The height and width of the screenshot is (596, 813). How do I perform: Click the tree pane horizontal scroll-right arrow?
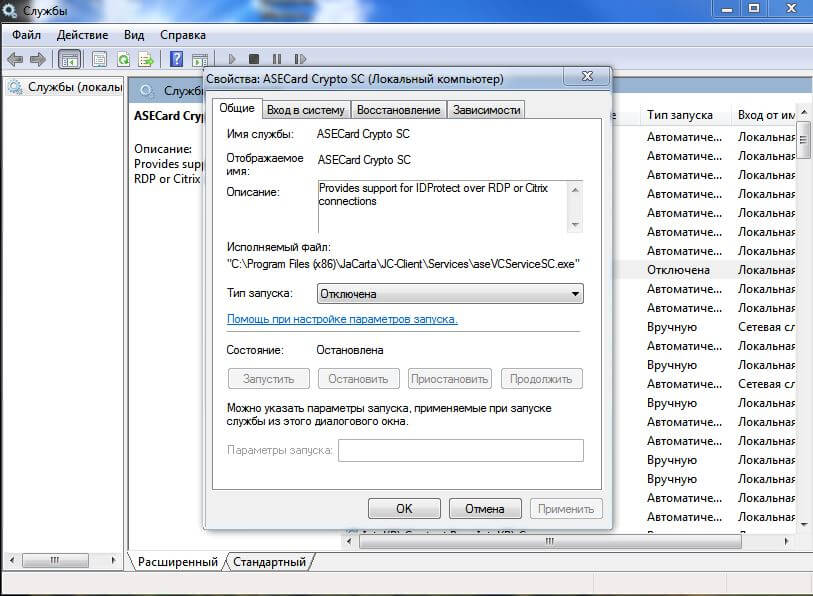tap(113, 560)
